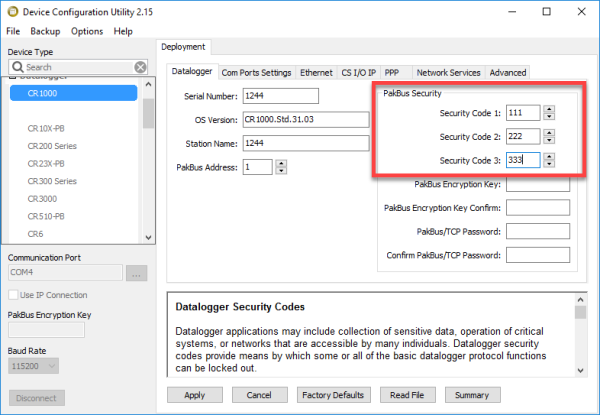Click the Security Code 1 field
This screenshot has height=415, width=600.
523,113
